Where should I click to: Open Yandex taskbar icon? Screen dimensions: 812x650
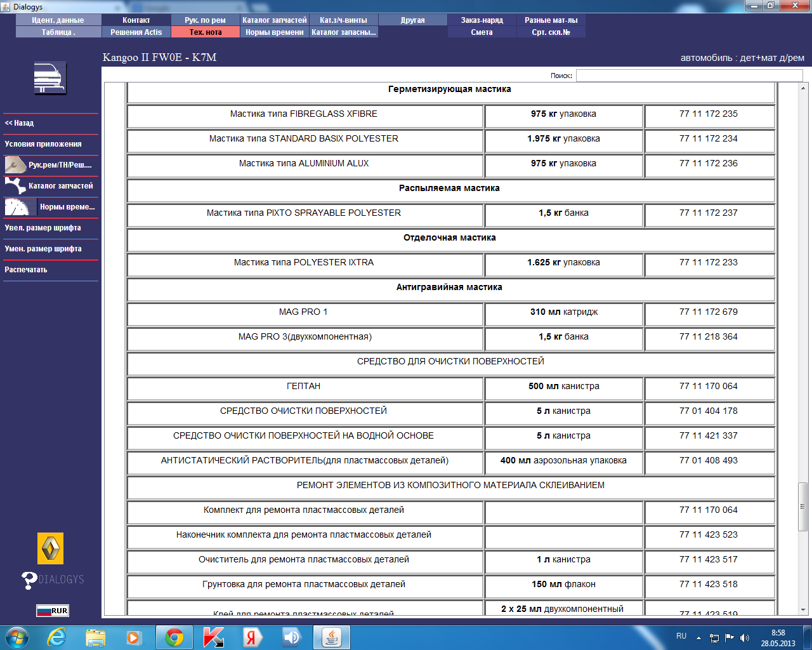[252, 637]
